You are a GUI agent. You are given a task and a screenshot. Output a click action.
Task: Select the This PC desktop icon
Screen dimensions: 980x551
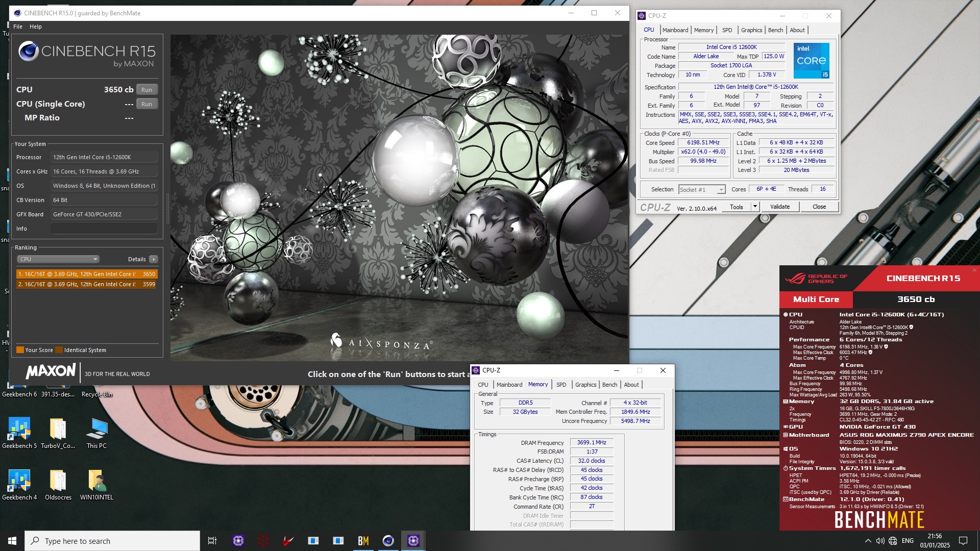[96, 434]
